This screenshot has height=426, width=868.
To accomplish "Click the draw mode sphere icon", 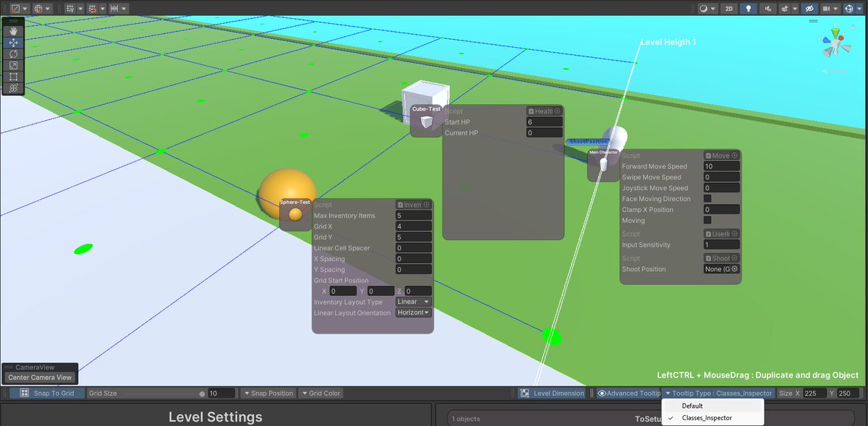I will 703,9.
